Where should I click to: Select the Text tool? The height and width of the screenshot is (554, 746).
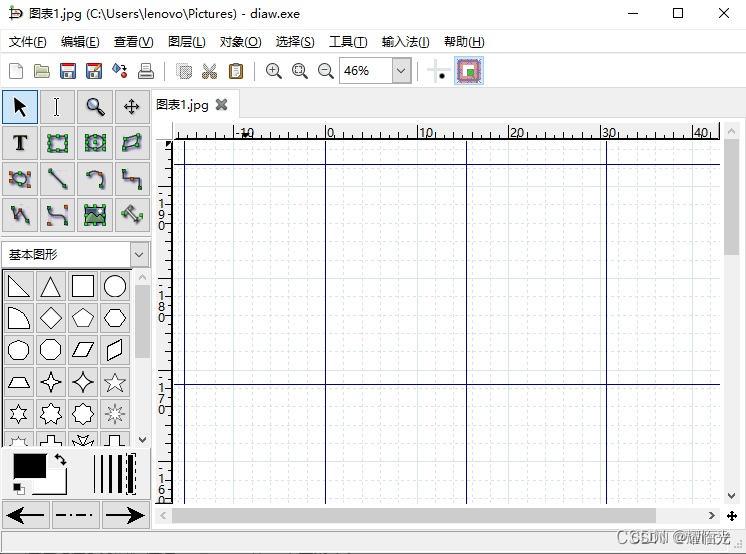[x=20, y=143]
